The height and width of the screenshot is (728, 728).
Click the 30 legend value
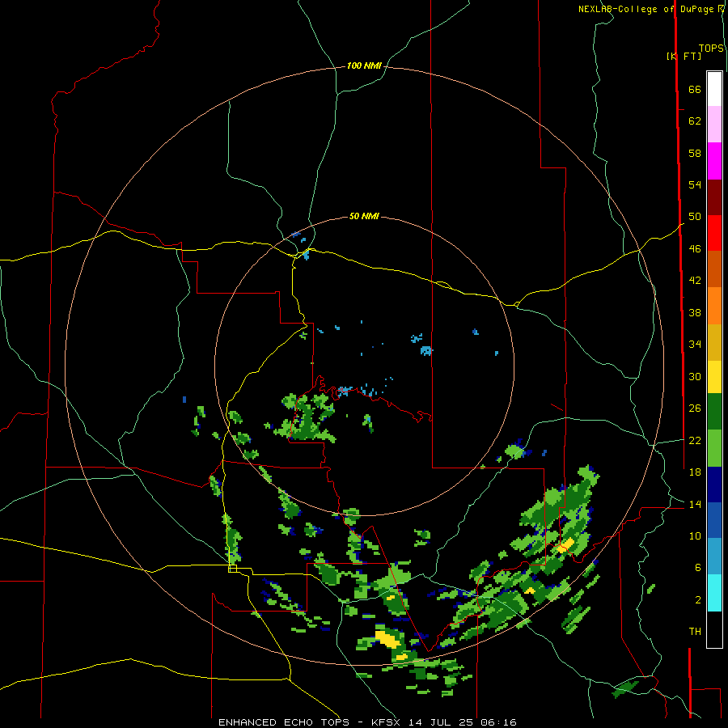click(695, 376)
